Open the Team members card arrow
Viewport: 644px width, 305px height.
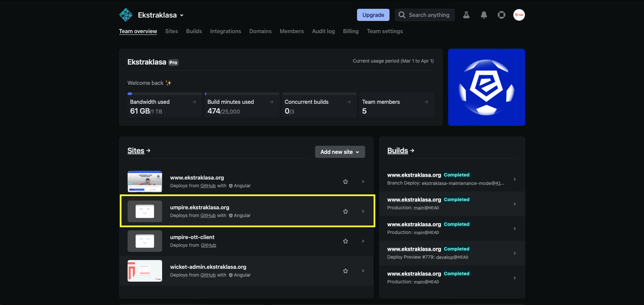pyautogui.click(x=426, y=102)
